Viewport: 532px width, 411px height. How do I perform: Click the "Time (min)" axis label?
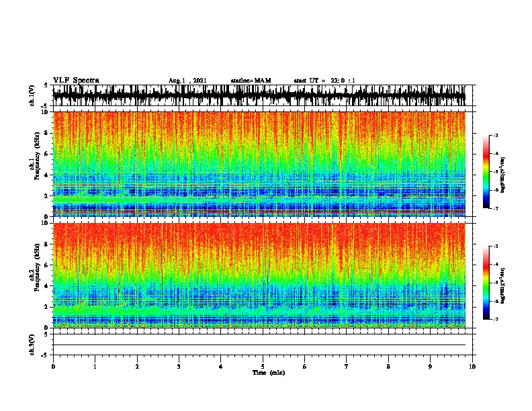click(x=269, y=372)
